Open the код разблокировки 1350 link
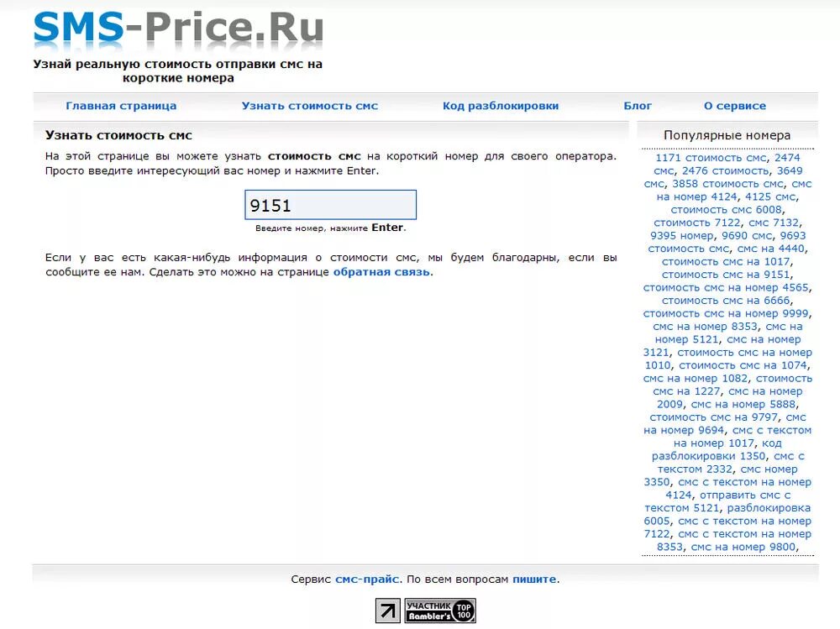 coord(717,449)
